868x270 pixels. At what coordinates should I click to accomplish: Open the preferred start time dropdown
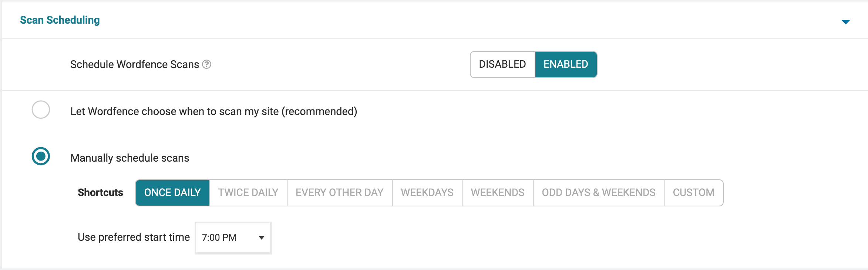coord(232,238)
